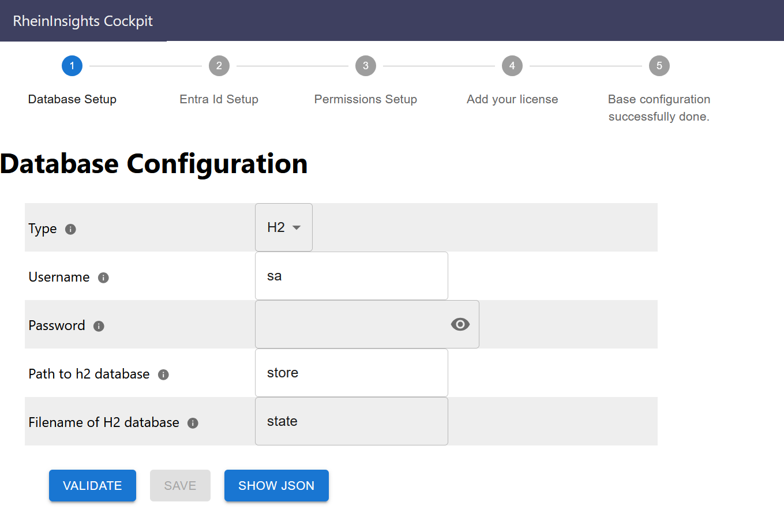Click the Permissions Setup step label
Screen dimensions: 784x532
366,99
